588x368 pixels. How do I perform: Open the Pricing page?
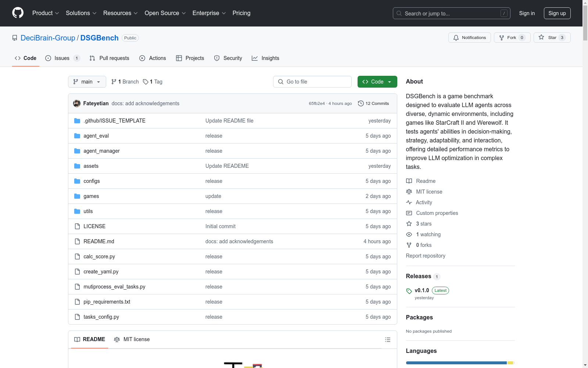tap(241, 13)
